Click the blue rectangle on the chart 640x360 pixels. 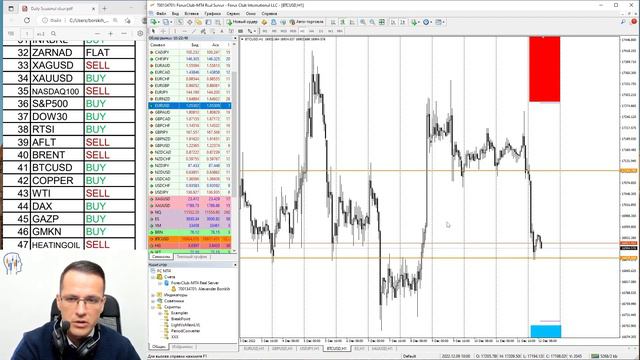point(546,331)
